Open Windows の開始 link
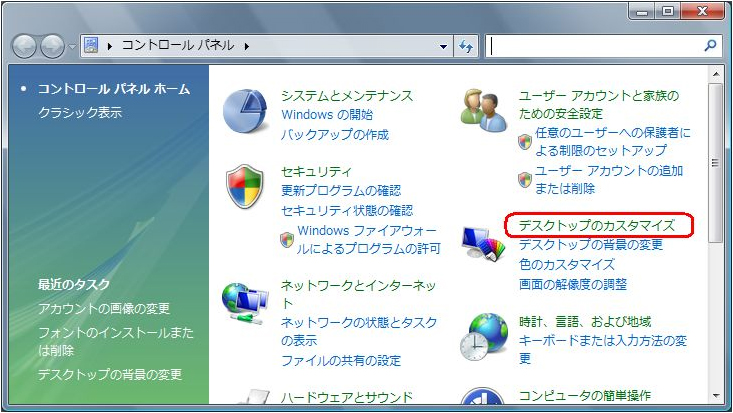 tap(327, 115)
